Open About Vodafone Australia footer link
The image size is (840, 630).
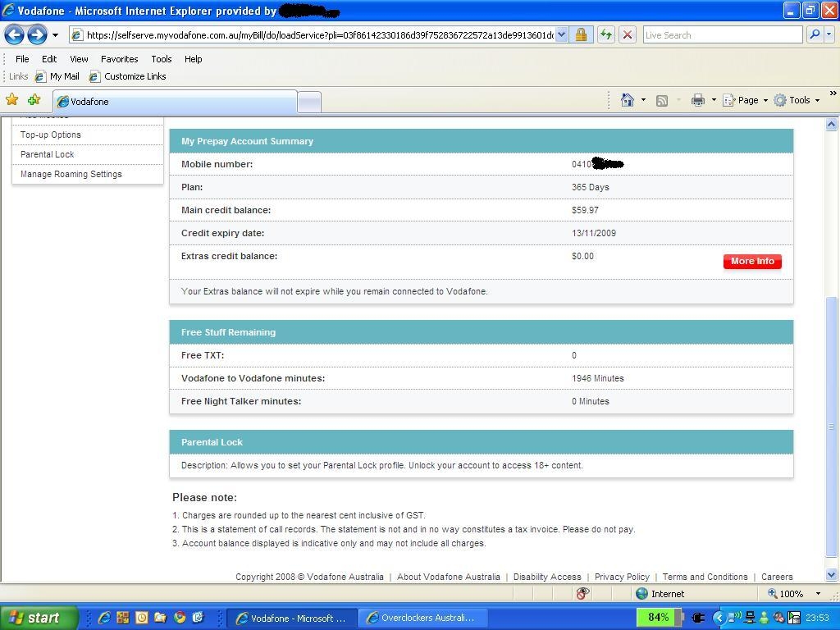449,577
